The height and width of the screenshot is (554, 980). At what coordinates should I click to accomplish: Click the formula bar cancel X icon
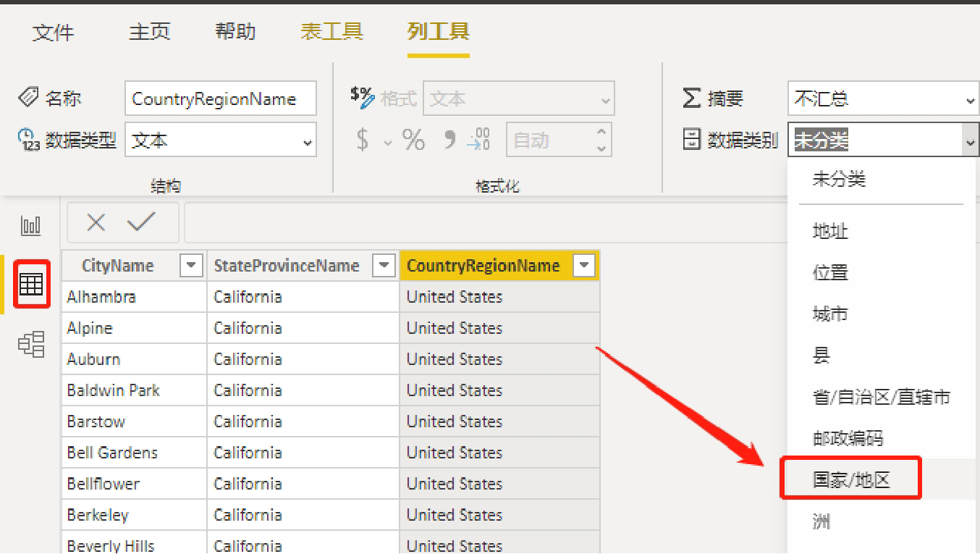tap(96, 222)
